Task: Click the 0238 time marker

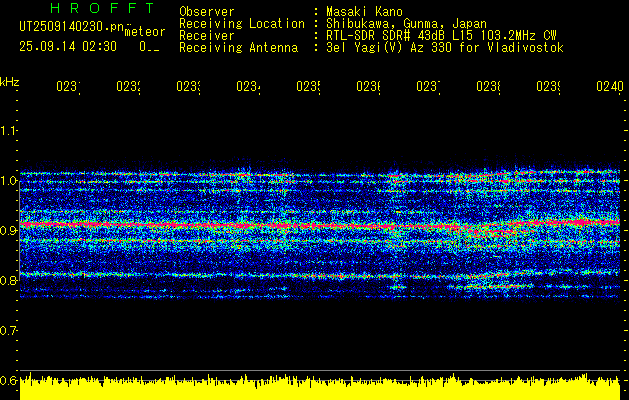Action: click(488, 86)
